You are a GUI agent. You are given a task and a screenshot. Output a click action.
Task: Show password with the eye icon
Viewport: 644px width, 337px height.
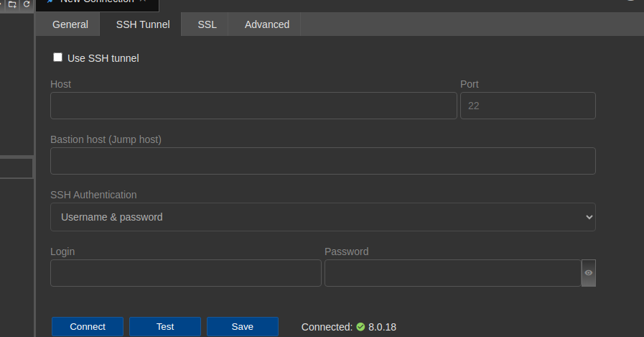click(x=589, y=273)
